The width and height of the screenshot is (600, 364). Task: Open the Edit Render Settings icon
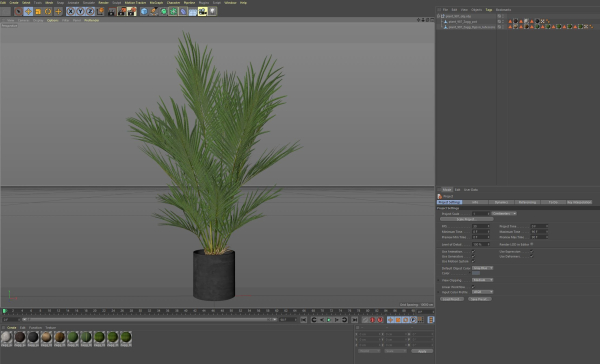132,11
